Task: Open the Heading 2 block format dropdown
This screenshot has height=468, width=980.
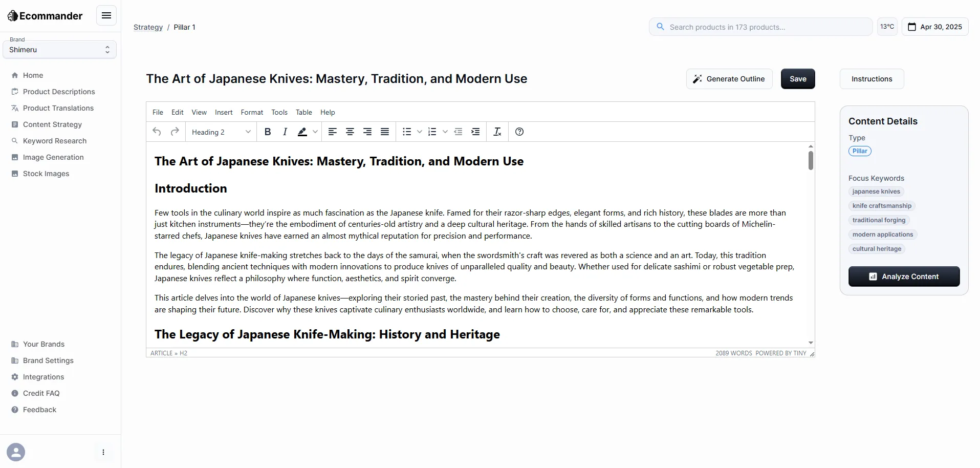Action: point(221,132)
